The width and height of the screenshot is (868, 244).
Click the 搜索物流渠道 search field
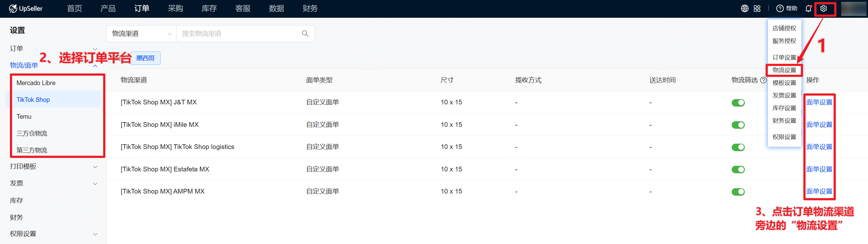pos(239,34)
